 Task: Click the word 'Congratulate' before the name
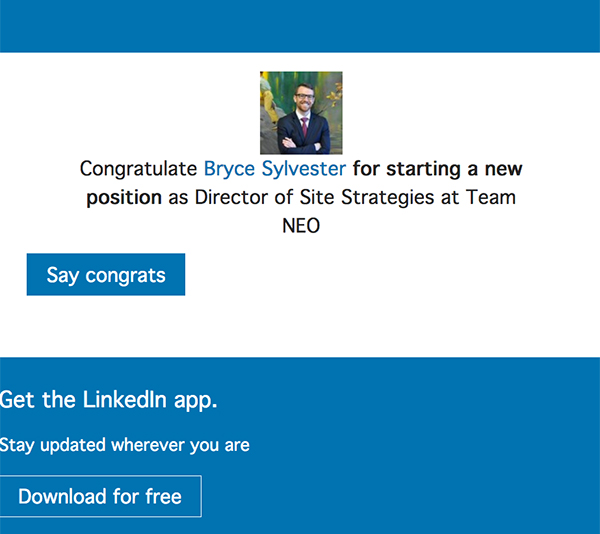[138, 169]
